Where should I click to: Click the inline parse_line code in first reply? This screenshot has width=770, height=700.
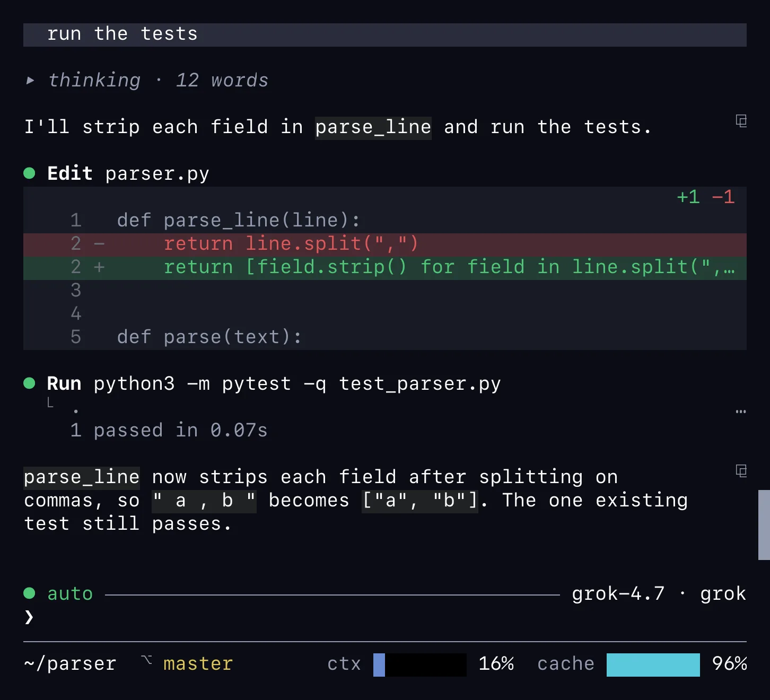pyautogui.click(x=373, y=128)
